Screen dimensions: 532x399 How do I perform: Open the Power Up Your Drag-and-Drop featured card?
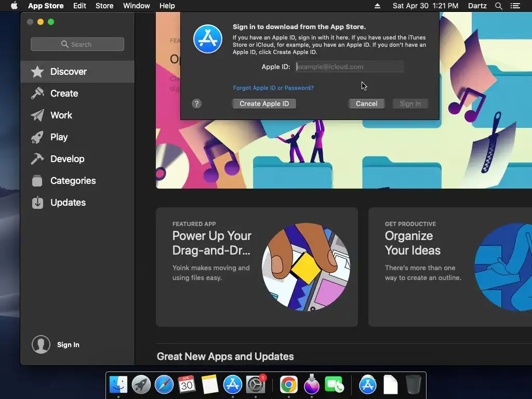pyautogui.click(x=257, y=267)
